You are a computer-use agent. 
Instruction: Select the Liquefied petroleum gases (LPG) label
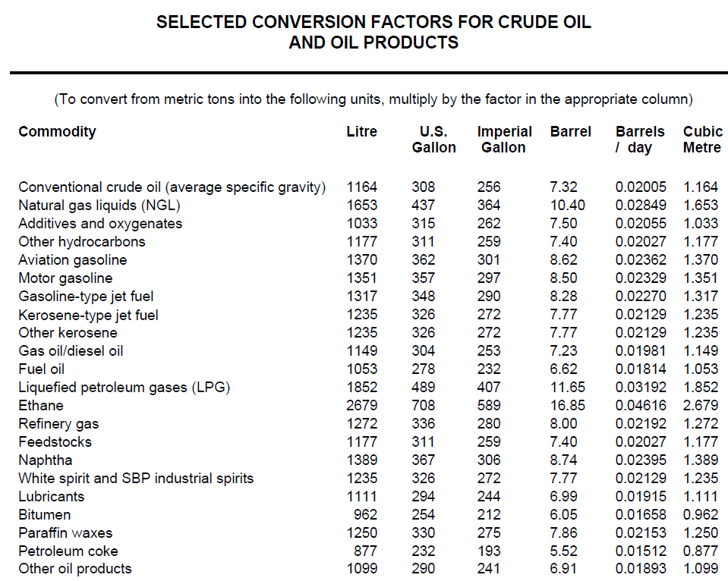(124, 387)
